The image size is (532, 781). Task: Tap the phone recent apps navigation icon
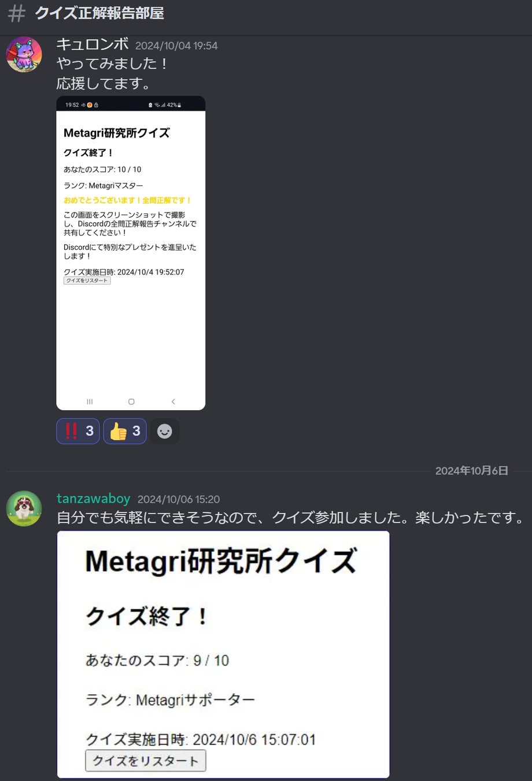[x=90, y=401]
